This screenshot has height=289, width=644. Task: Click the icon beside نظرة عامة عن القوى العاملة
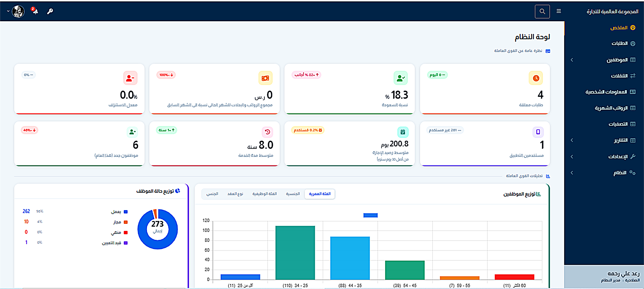coord(548,51)
